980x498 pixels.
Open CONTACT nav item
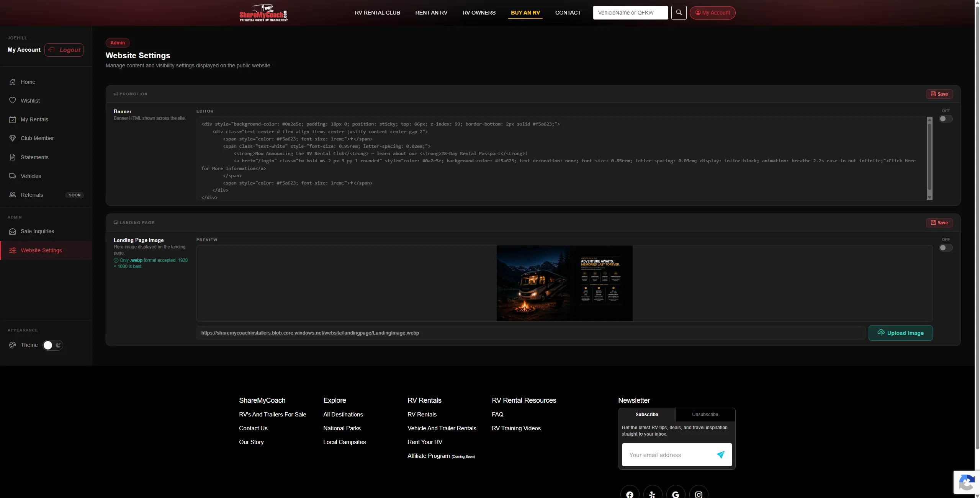tap(568, 13)
